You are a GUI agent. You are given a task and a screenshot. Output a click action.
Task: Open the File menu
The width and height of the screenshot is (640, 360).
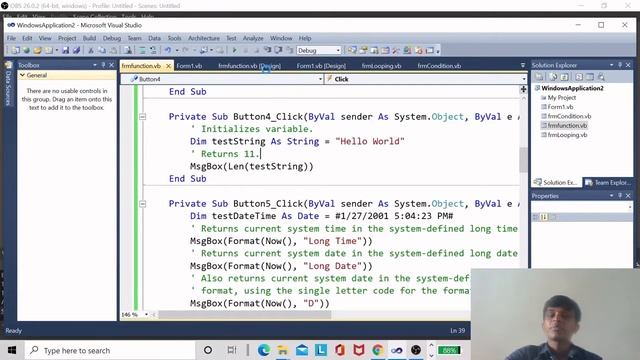[x=11, y=38]
